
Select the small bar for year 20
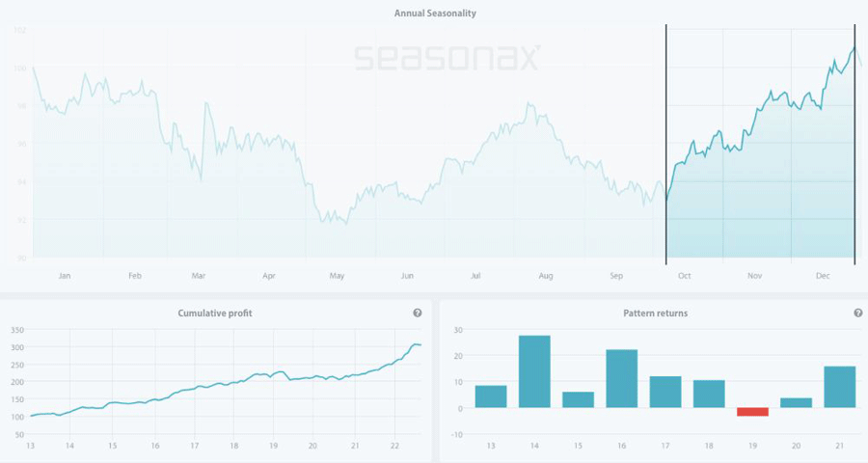tap(796, 402)
